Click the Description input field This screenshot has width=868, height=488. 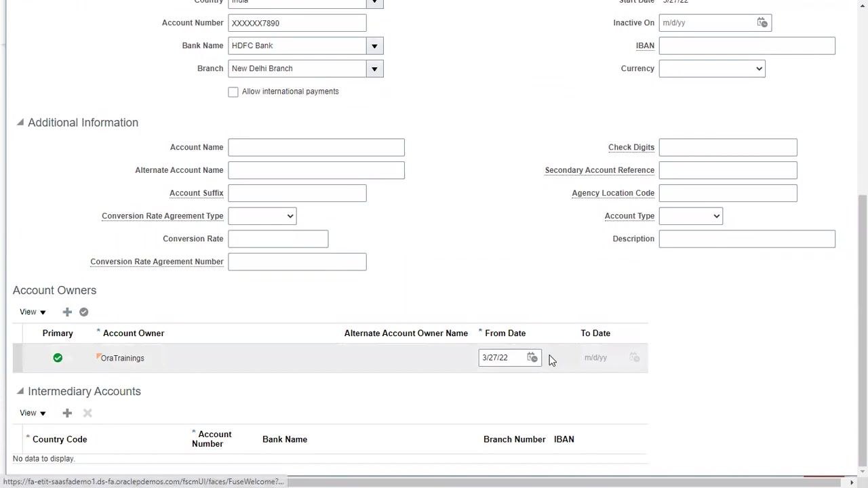click(747, 239)
